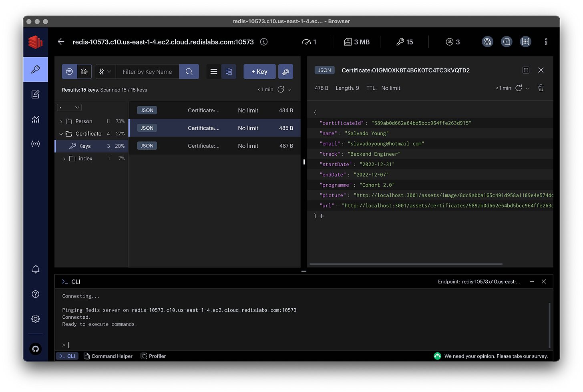Screen dimensions: 583x392
Task: Open the Command Helper tab
Action: tap(108, 356)
